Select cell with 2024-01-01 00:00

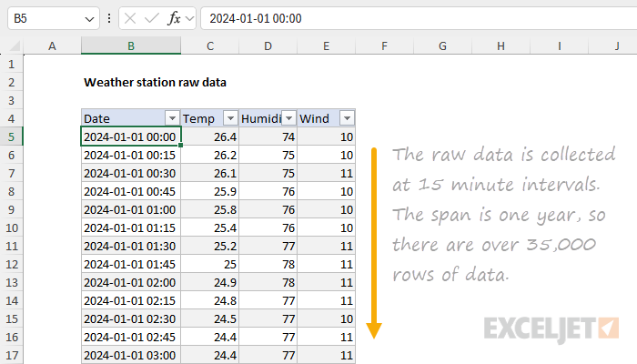click(131, 136)
